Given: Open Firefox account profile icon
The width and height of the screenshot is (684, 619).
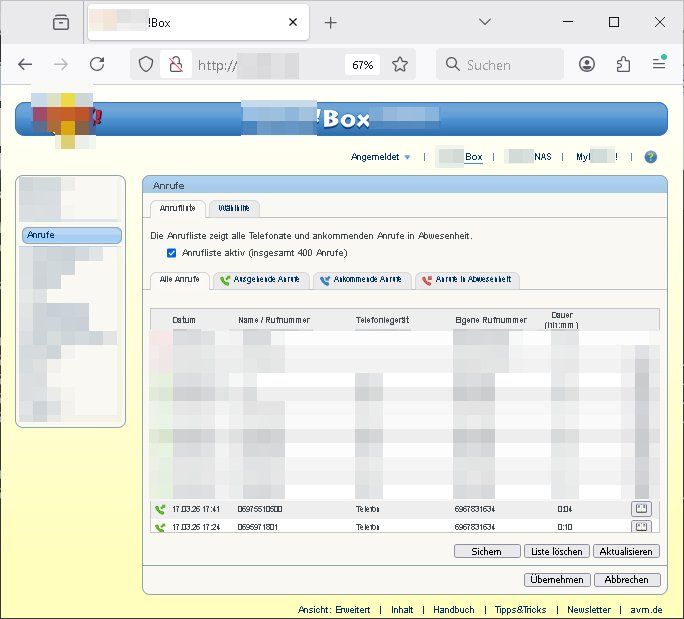Looking at the screenshot, I should pos(587,64).
